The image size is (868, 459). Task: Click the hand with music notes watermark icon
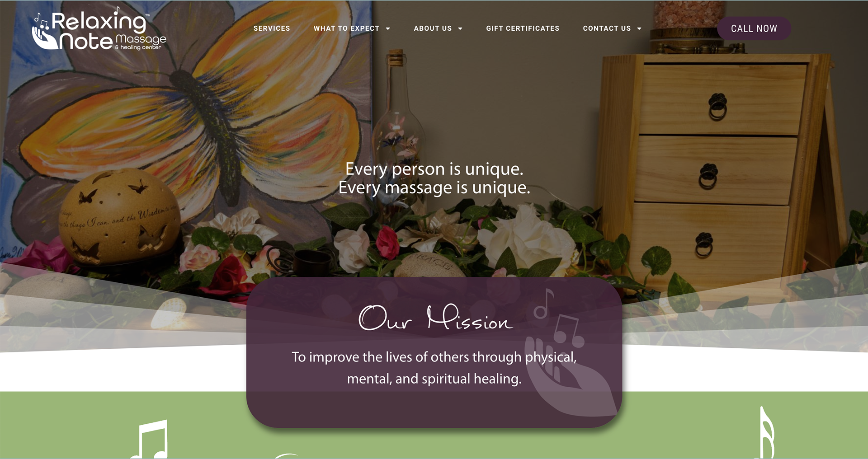coord(571,361)
